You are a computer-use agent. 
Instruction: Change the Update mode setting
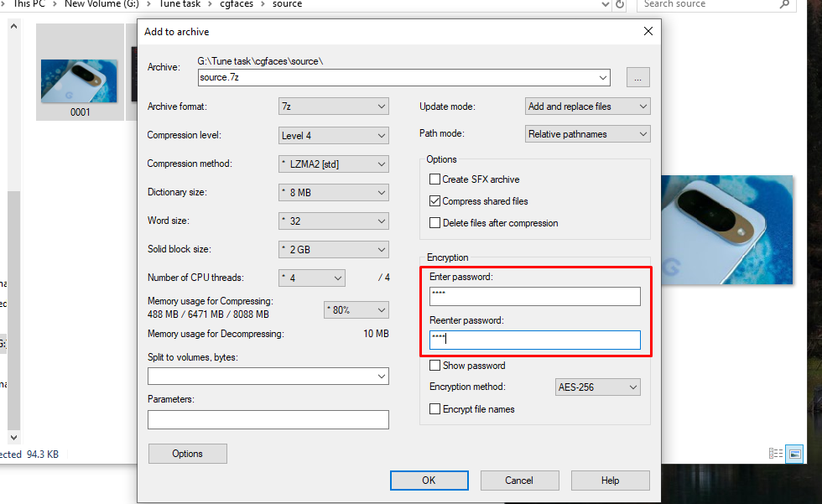587,107
